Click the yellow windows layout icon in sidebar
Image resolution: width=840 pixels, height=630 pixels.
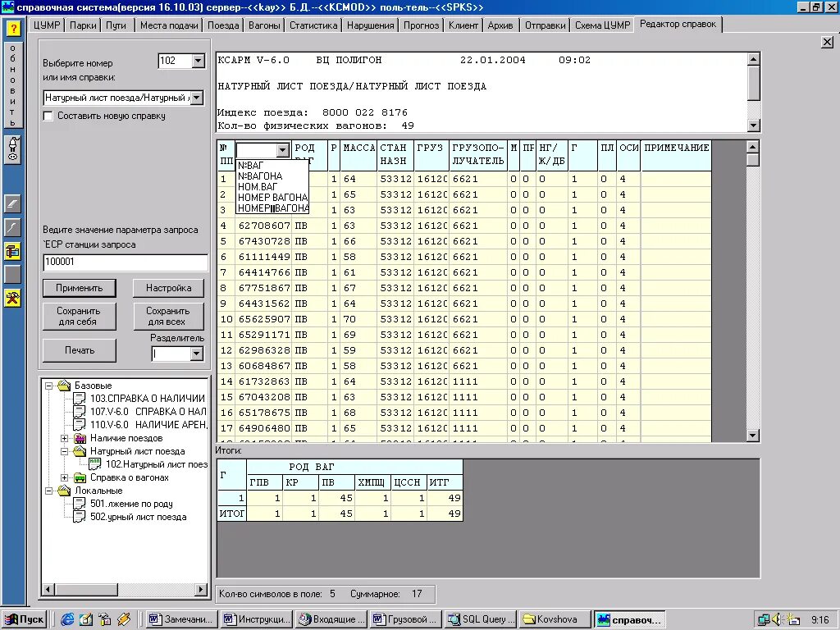[13, 251]
